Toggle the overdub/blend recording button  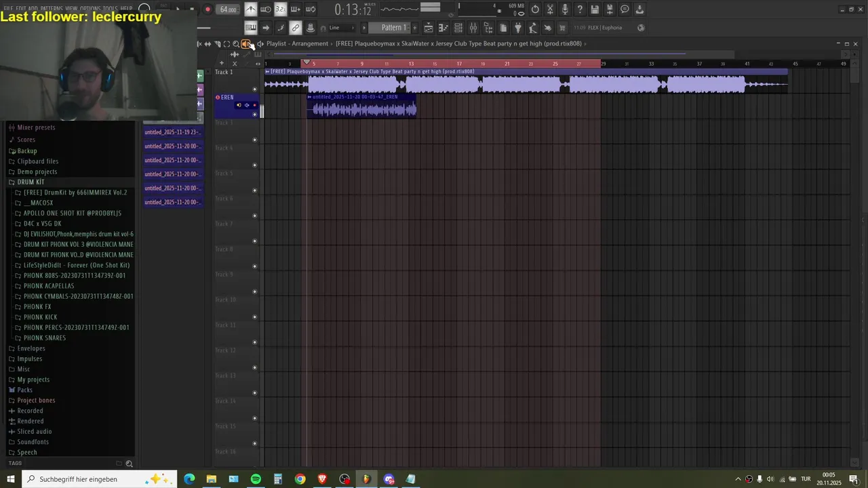point(295,9)
